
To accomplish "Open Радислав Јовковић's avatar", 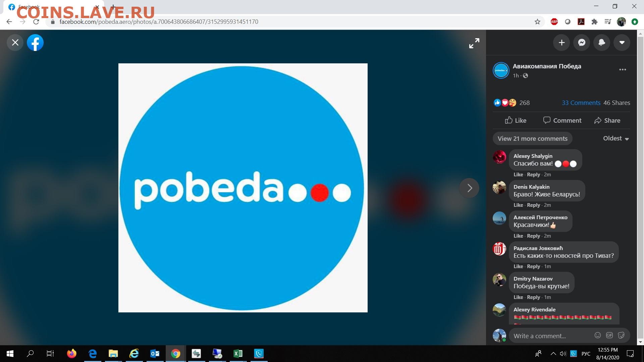I will 499,249.
